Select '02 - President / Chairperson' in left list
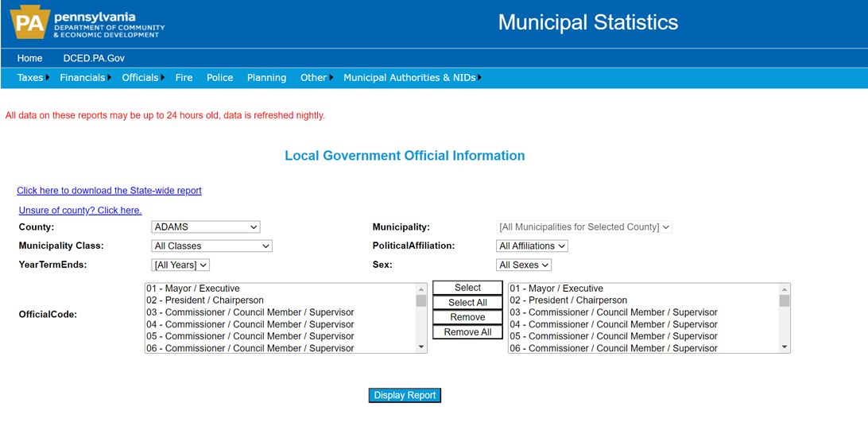This screenshot has height=434, width=868. point(280,300)
